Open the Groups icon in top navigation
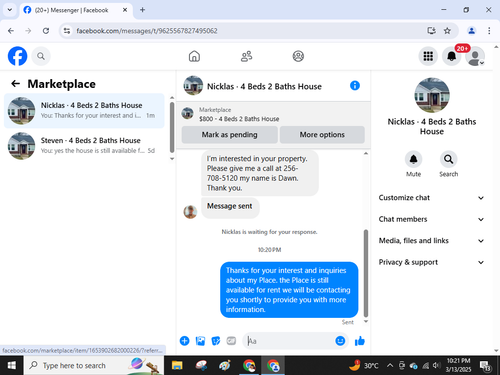Screen dimensions: 500x375 click(x=298, y=56)
